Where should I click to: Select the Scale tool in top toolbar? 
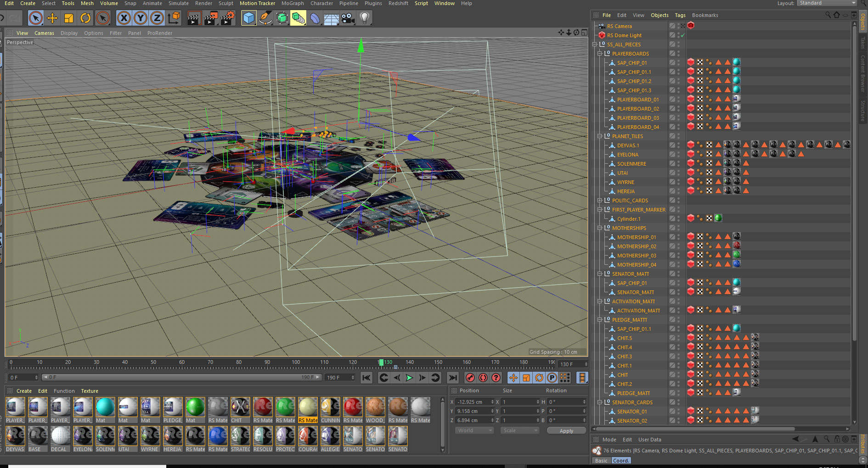tap(69, 18)
